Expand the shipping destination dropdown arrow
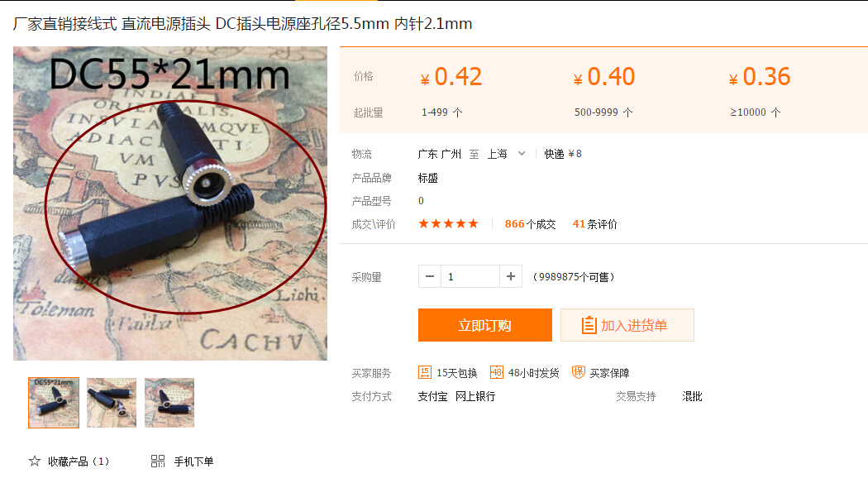Viewport: 868px width, 483px height. (522, 154)
